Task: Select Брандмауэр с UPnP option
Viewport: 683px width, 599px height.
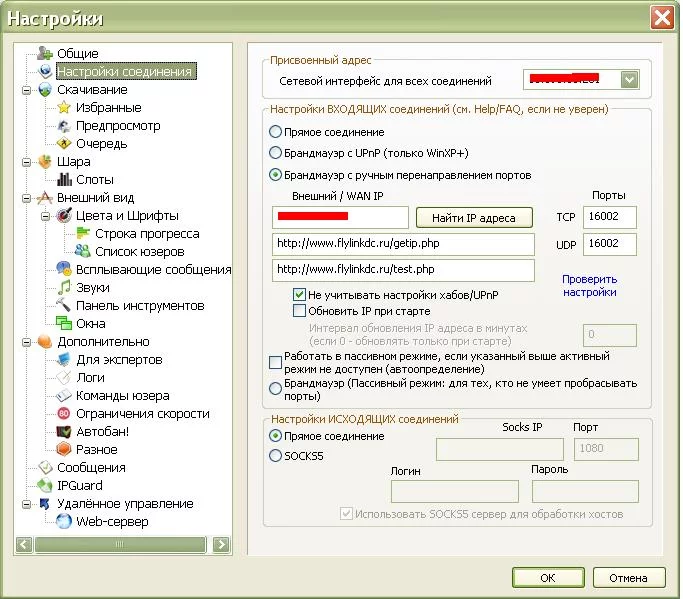Action: [275, 153]
